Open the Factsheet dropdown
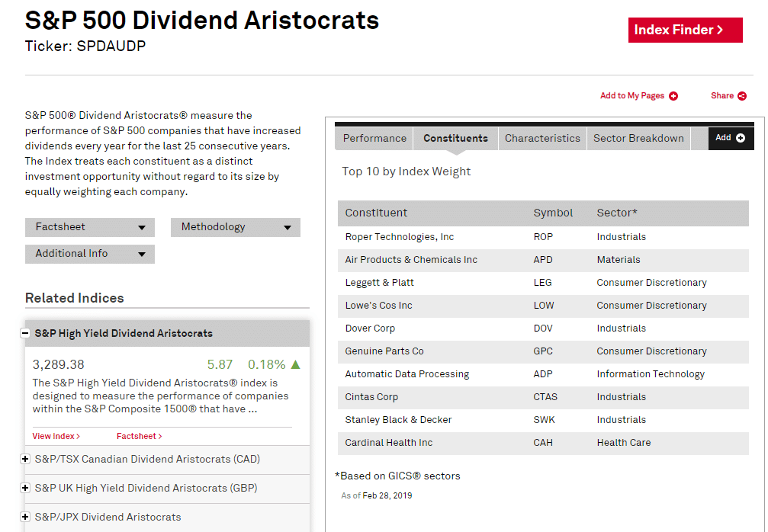Viewport: 768px width, 532px height. click(89, 227)
